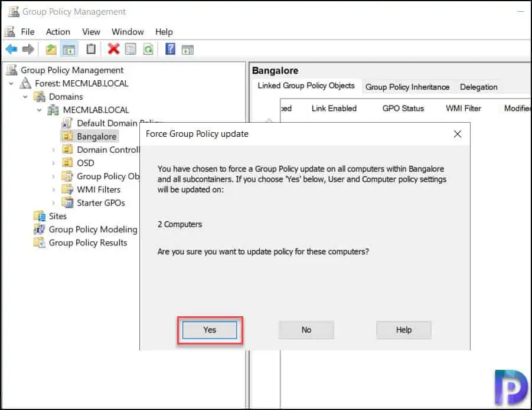Click Help button in the dialog
Image resolution: width=532 pixels, height=410 pixels.
click(404, 330)
